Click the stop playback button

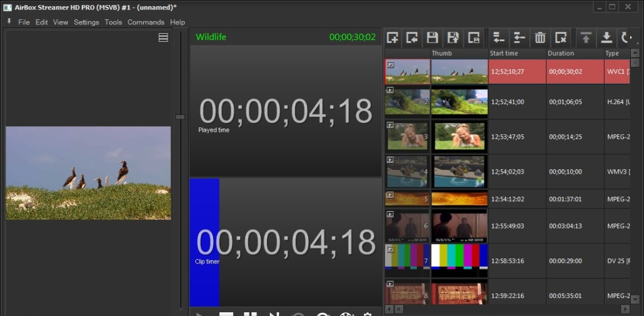226,314
